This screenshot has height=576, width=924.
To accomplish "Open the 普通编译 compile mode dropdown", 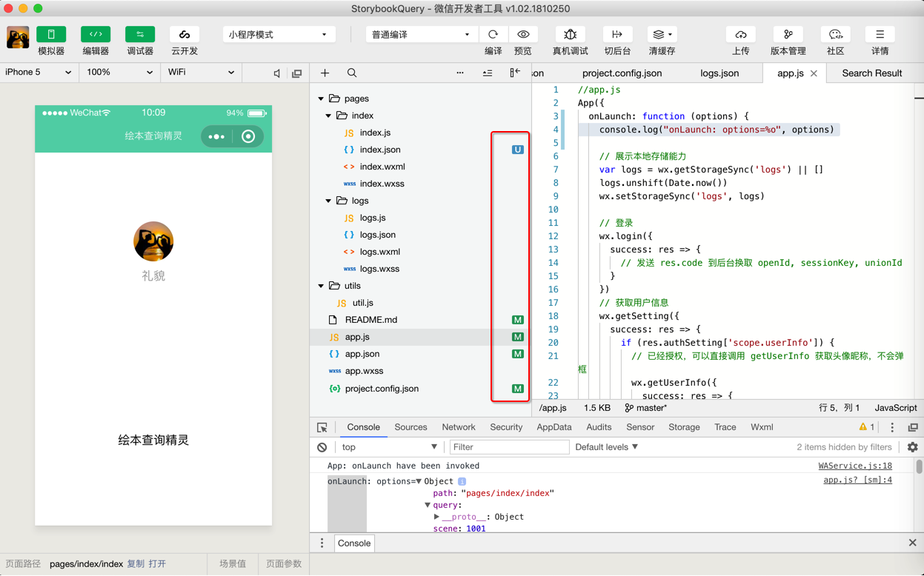I will [x=421, y=34].
